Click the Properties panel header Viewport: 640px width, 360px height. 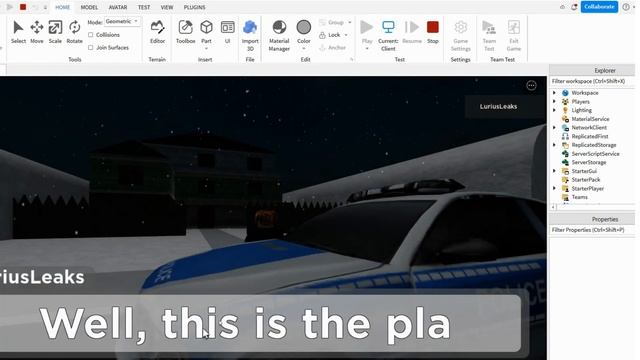[592, 219]
